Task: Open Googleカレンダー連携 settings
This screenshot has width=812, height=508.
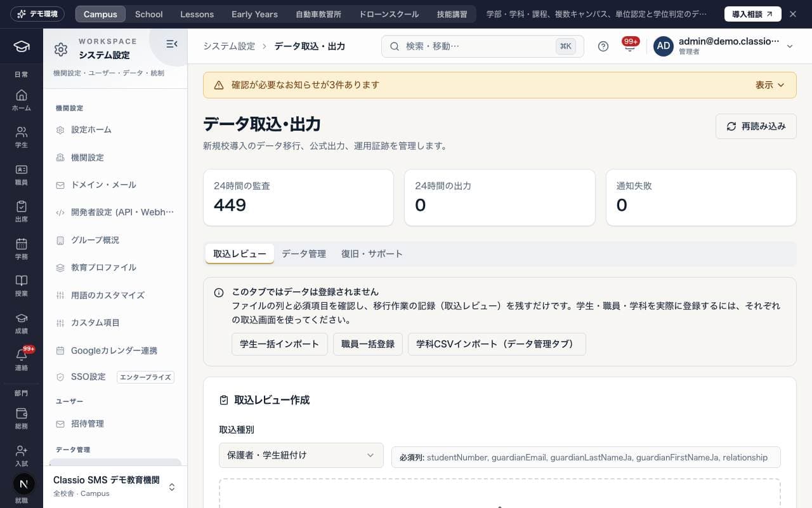Action: pos(115,351)
